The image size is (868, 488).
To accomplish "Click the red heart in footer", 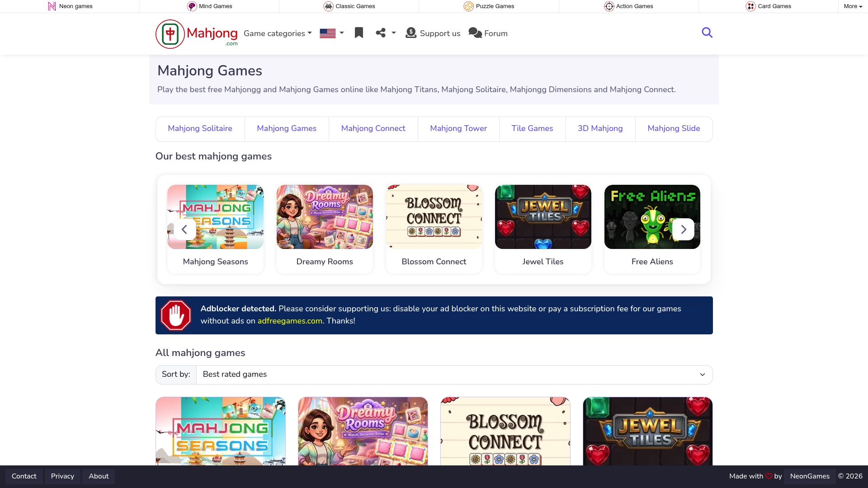I will pos(769,476).
